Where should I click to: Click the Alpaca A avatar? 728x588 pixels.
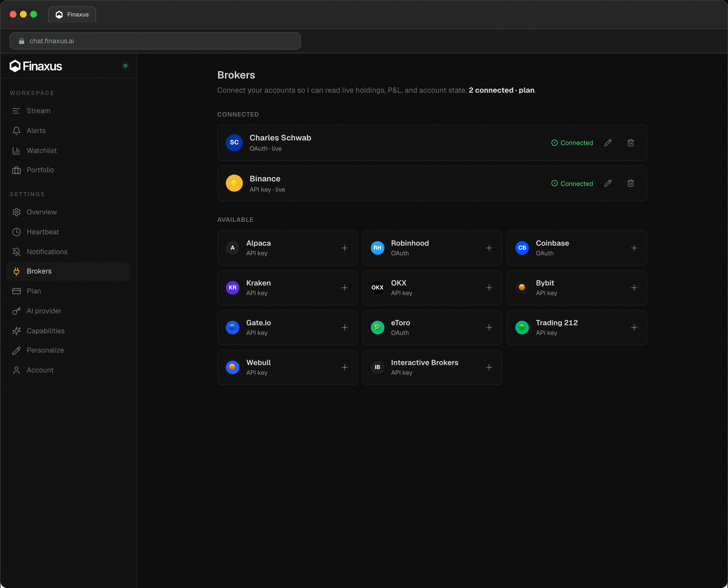pyautogui.click(x=232, y=248)
